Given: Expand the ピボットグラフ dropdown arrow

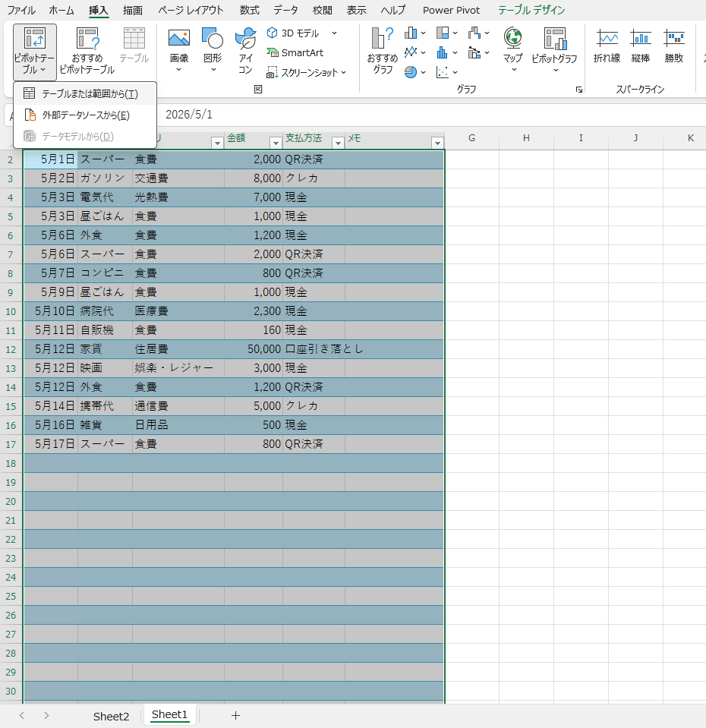Looking at the screenshot, I should pos(556,70).
